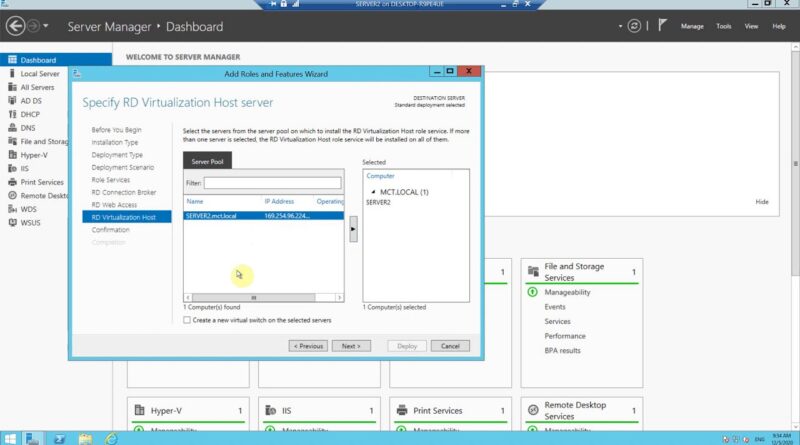Click the Remote Desktop sidebar icon
Screen dimensions: 800x445
[x=12, y=195]
